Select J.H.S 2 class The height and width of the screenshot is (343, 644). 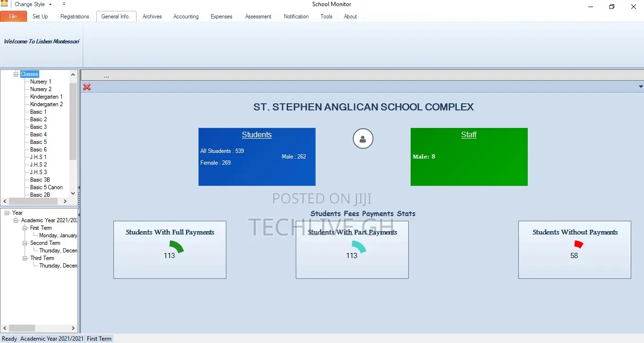tap(38, 165)
